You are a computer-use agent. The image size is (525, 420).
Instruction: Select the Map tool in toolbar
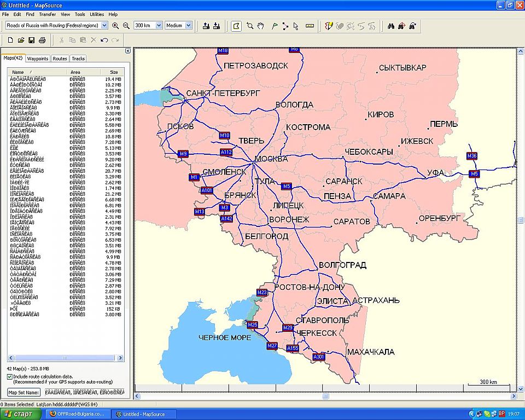(236, 26)
